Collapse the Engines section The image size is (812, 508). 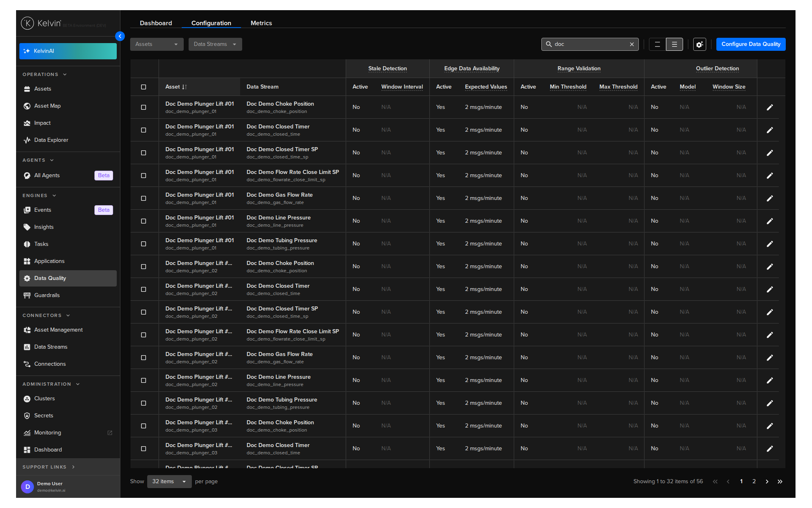click(x=39, y=196)
